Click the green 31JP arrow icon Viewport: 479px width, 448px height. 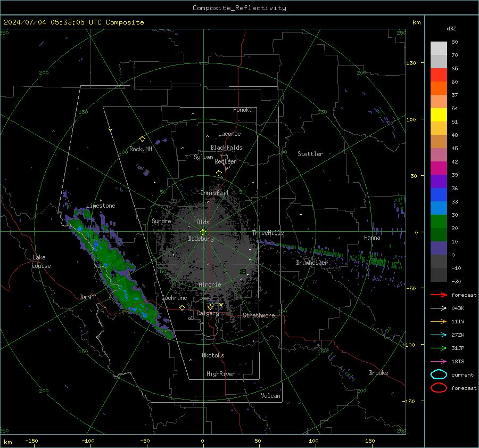(x=439, y=348)
